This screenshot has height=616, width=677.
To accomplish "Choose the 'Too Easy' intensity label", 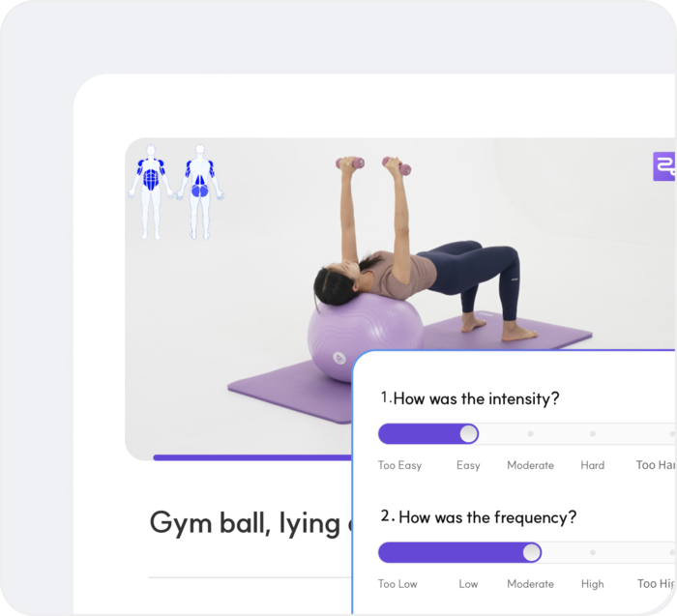I will click(x=399, y=465).
